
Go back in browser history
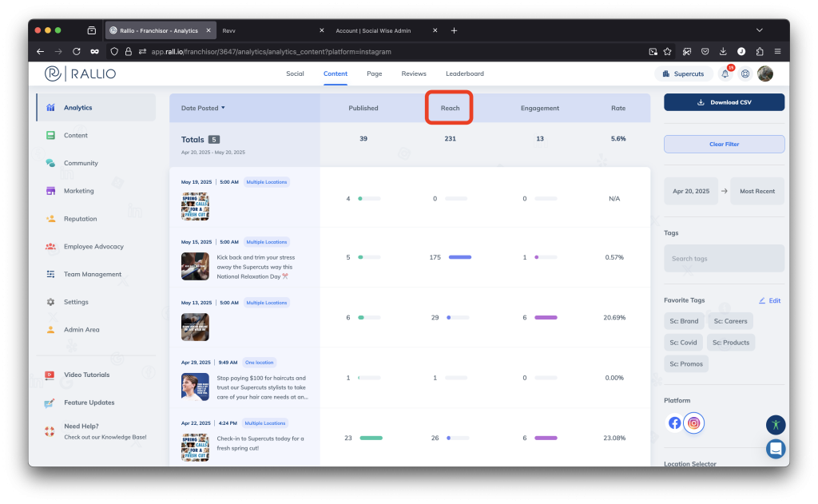[40, 52]
